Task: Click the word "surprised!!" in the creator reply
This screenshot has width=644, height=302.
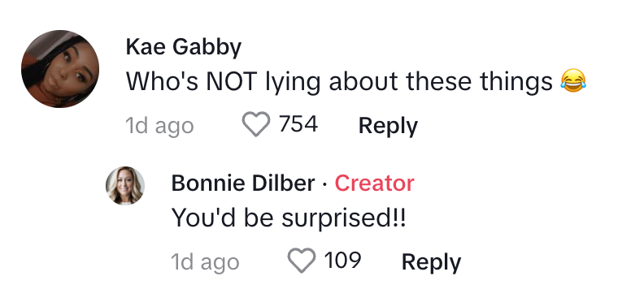Action: (x=343, y=218)
